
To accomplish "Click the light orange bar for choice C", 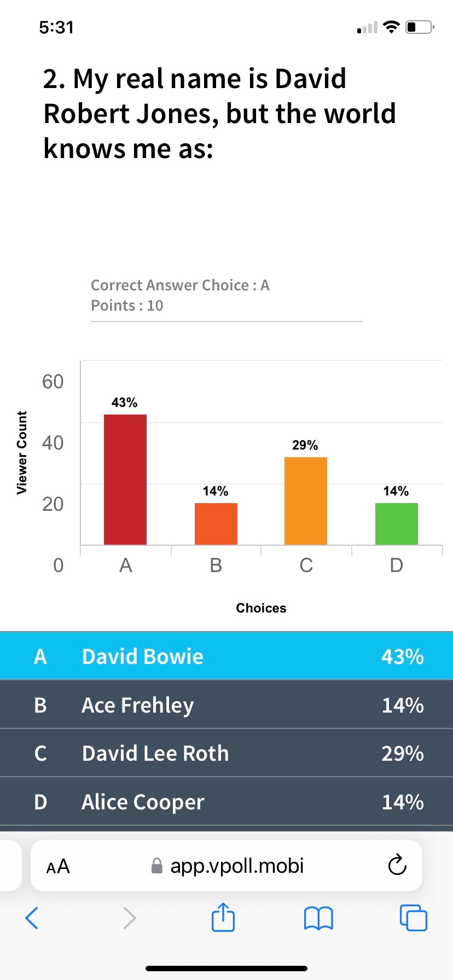I will 306,501.
